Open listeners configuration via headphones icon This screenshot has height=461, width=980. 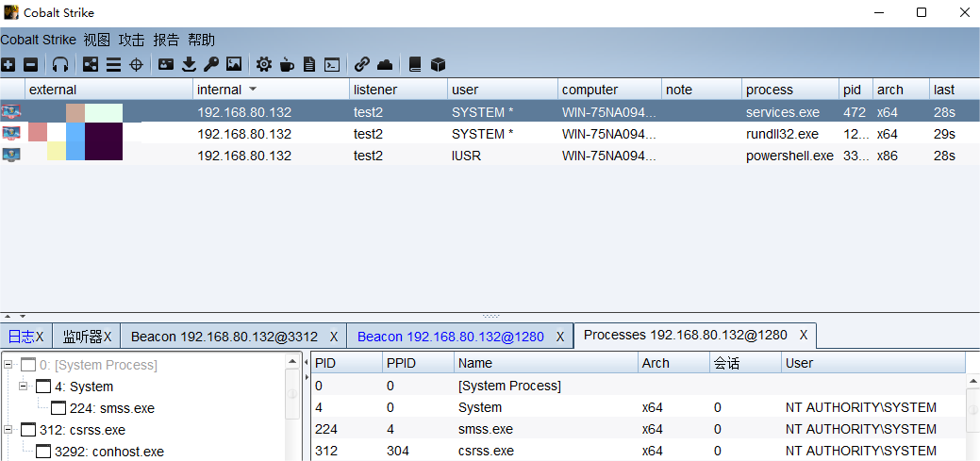coord(60,64)
